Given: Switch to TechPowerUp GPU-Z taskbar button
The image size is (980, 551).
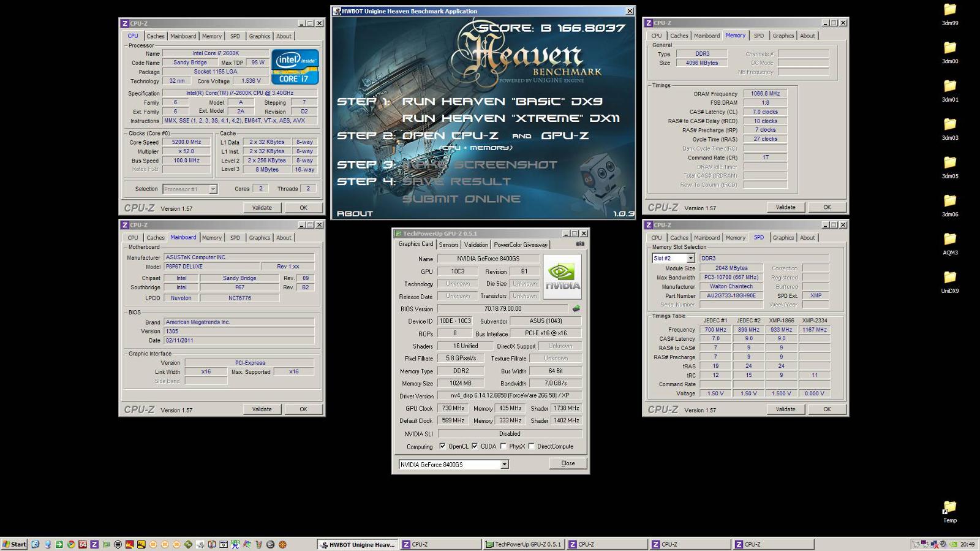Looking at the screenshot, I should pyautogui.click(x=524, y=544).
